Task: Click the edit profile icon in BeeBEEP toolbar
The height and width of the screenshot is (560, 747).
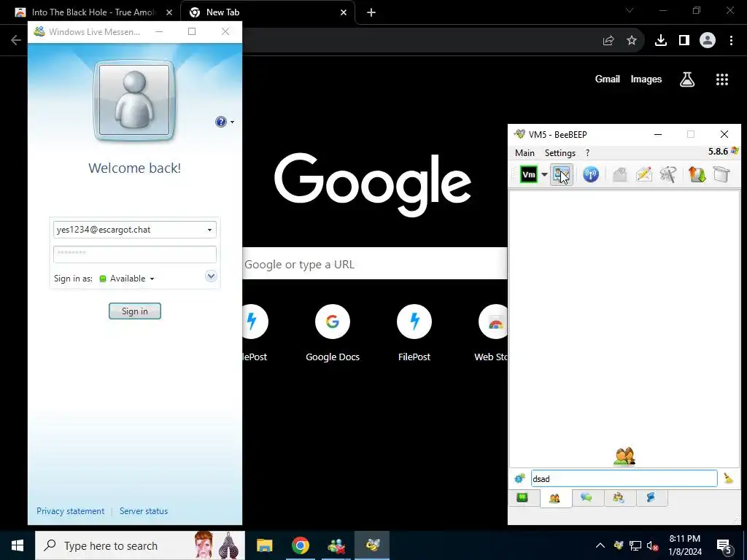Action: (x=562, y=174)
